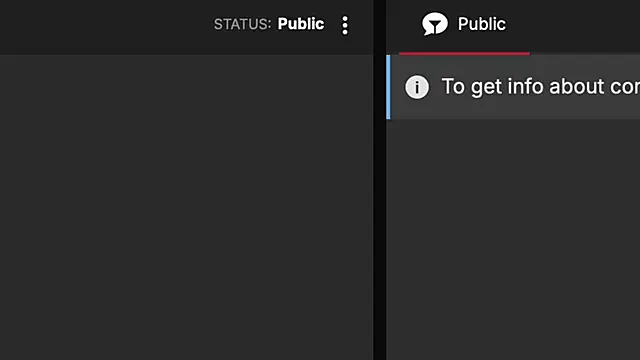Click the STATUS: label in the header

point(242,24)
